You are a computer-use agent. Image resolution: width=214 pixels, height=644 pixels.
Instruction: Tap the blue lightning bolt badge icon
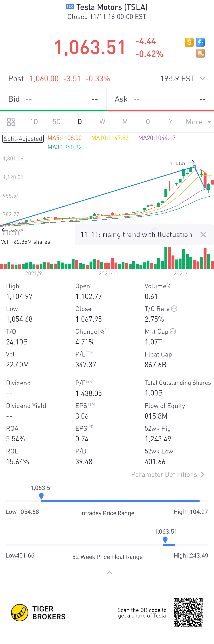pos(200,42)
